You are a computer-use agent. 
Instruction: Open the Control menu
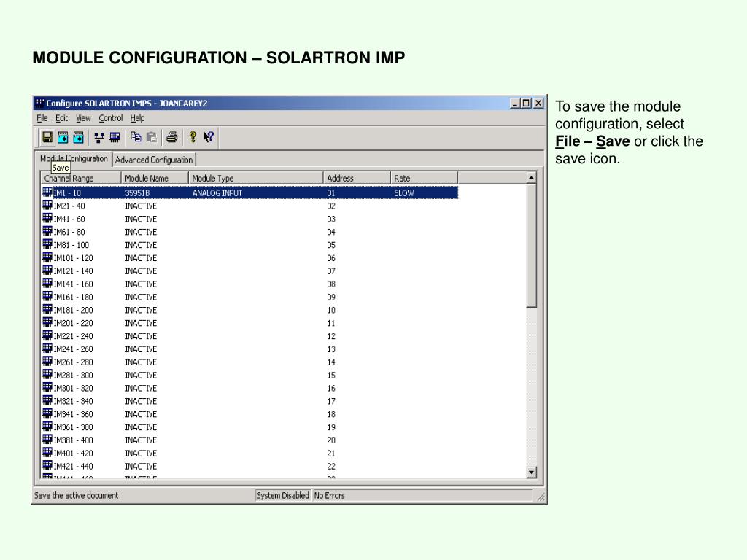tap(111, 118)
